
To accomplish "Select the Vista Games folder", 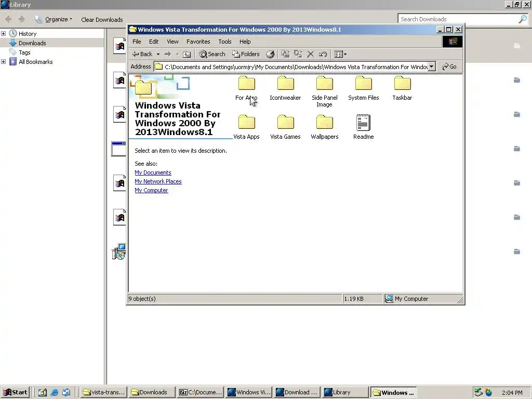I will click(x=285, y=127).
